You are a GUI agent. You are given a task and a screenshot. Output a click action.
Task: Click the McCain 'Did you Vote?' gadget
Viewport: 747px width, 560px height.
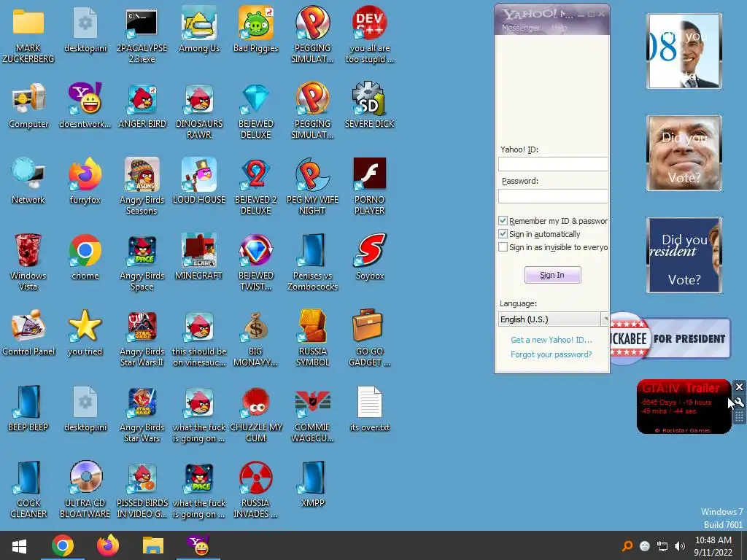pos(684,153)
